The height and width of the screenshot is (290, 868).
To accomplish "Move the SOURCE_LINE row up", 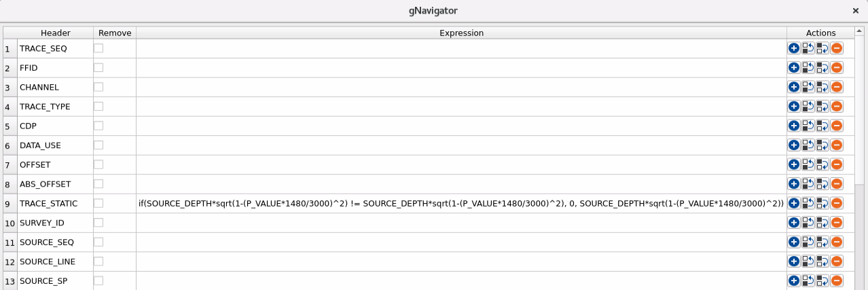I will coord(808,261).
